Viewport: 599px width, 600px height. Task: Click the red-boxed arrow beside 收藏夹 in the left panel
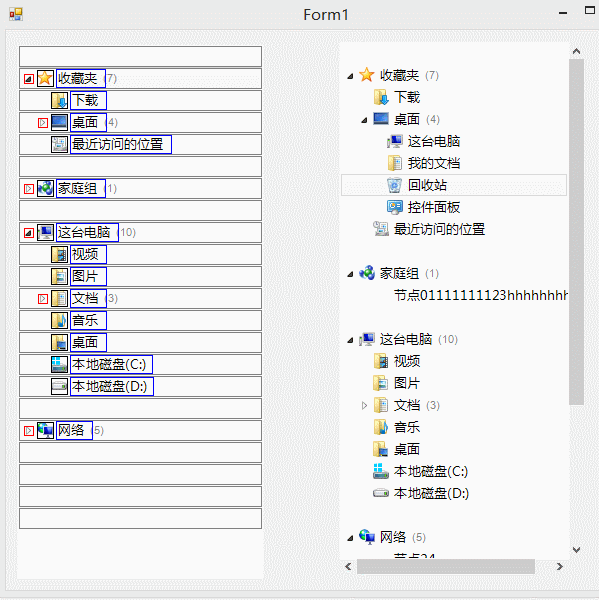pos(29,79)
